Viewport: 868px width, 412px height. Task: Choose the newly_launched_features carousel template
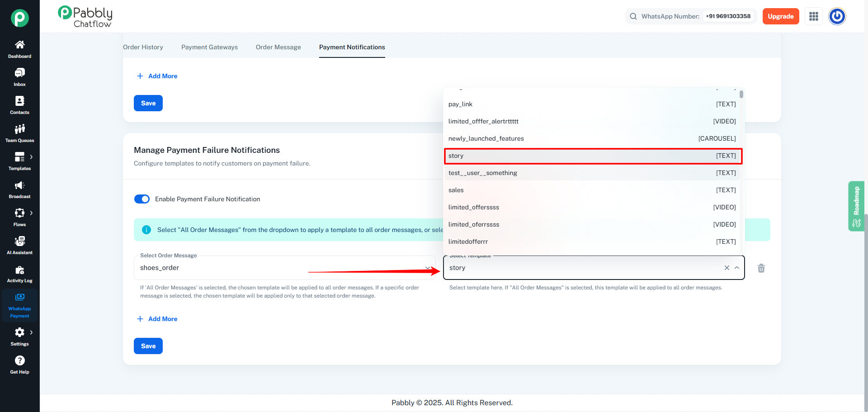592,138
